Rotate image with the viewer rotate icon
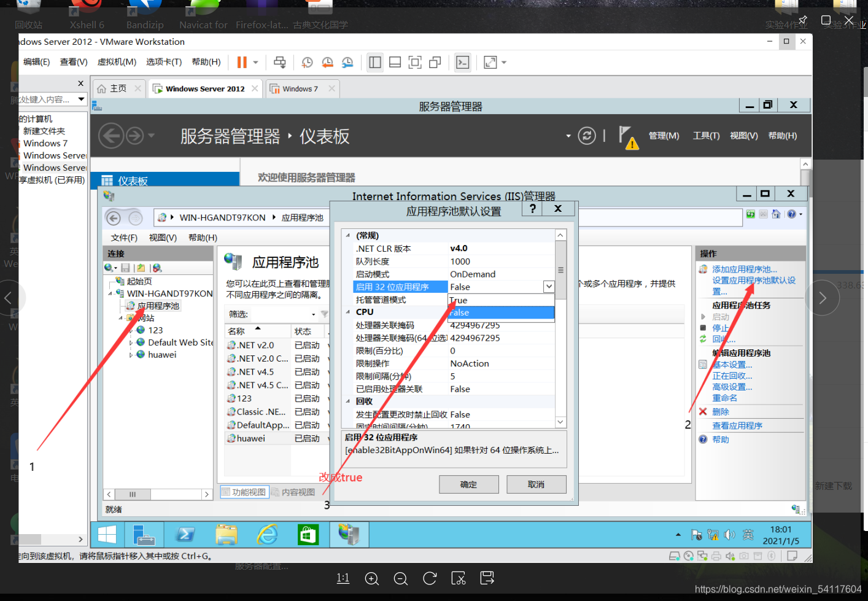 click(430, 578)
